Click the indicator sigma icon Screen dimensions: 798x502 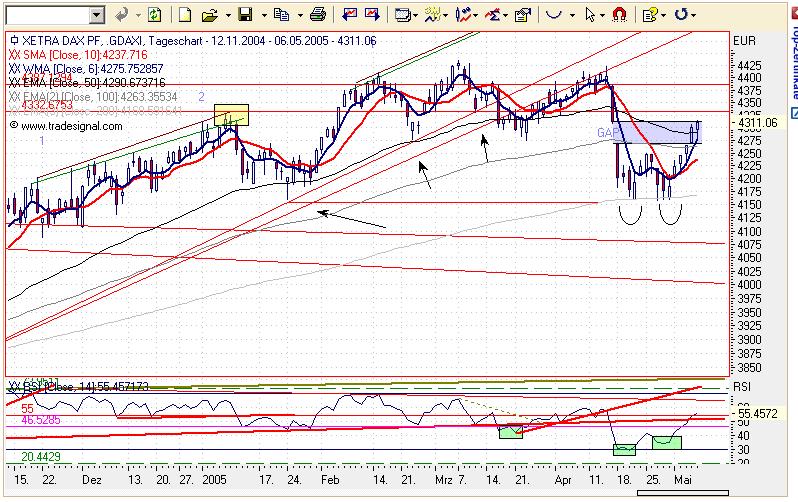[493, 15]
